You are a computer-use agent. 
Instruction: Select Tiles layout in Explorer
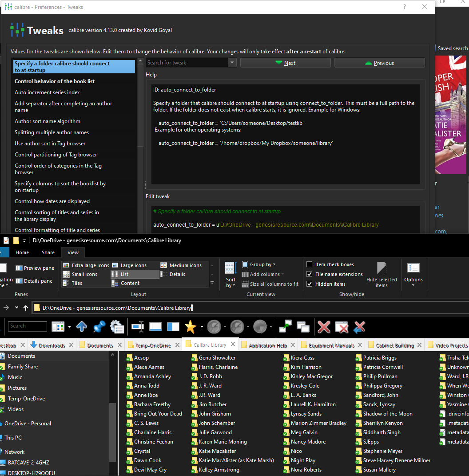click(72, 283)
